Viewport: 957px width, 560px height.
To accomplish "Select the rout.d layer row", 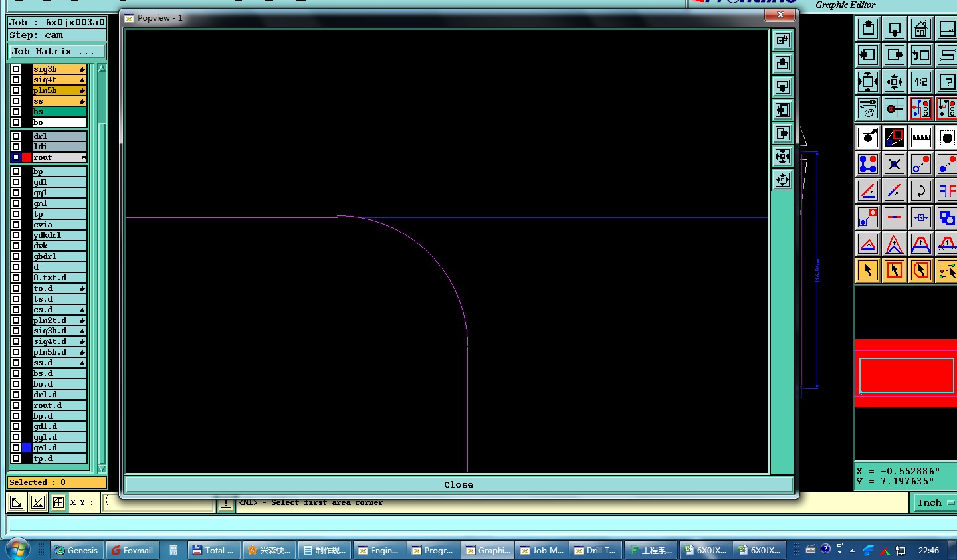I will (59, 405).
